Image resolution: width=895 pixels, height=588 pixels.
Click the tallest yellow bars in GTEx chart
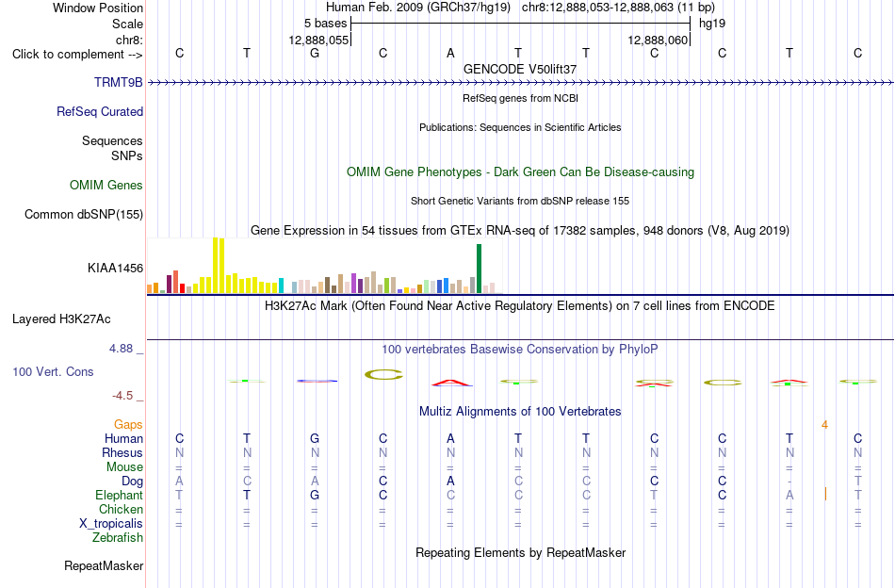coord(219,266)
